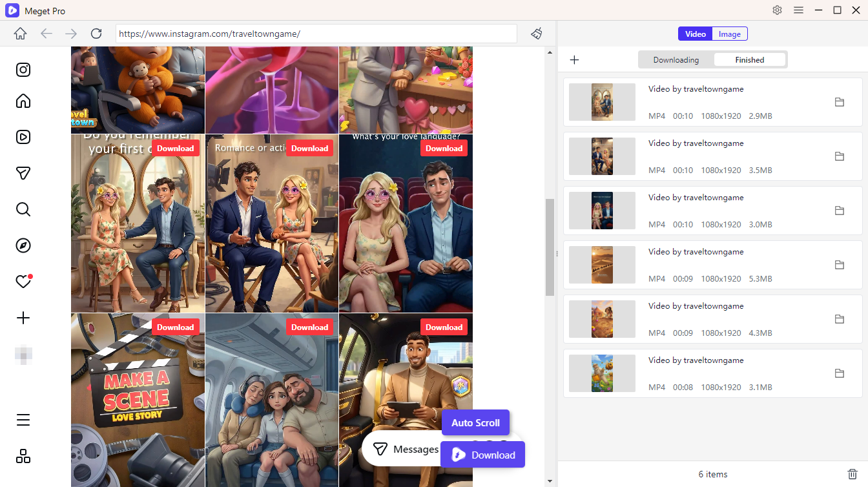Select the Search icon in the sidebar
868x487 pixels.
23,209
